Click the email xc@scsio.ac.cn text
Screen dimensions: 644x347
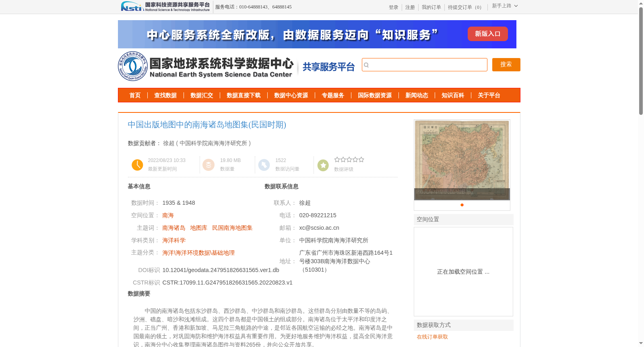point(319,228)
